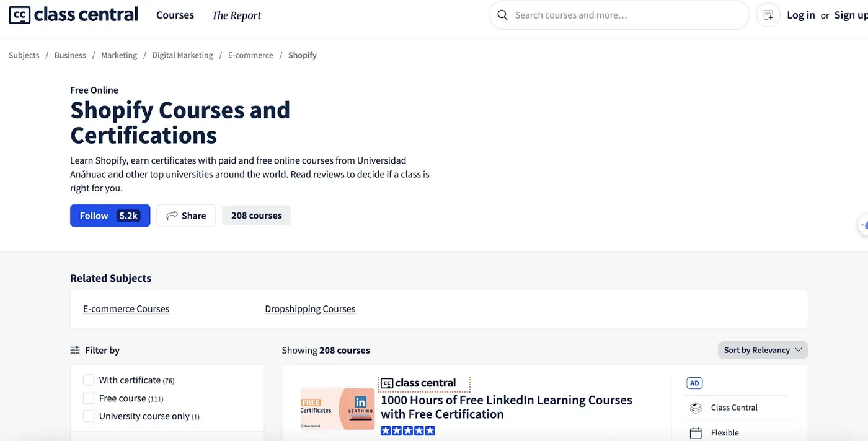Click the Related Subjects heading
The image size is (868, 441).
(110, 278)
